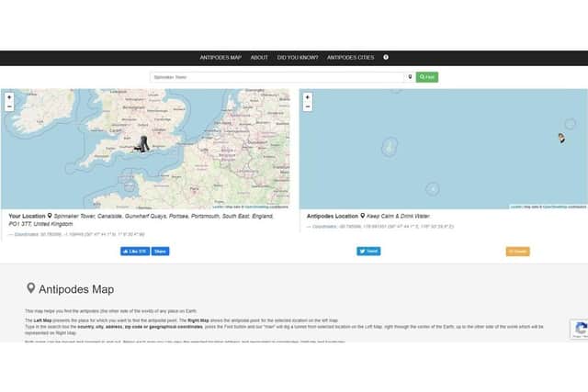Image resolution: width=588 pixels, height=392 pixels.
Task: Open the OpenStreetMap contributors link on left map
Action: tap(266, 207)
